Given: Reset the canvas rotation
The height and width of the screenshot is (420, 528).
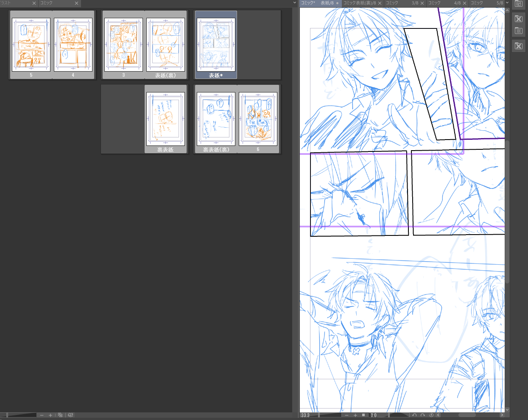Looking at the screenshot, I should 431,415.
